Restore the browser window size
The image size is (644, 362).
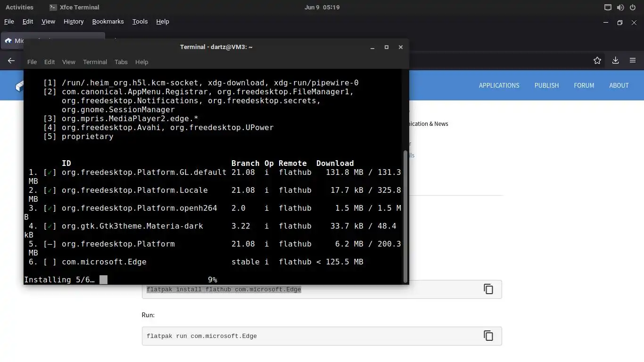620,22
